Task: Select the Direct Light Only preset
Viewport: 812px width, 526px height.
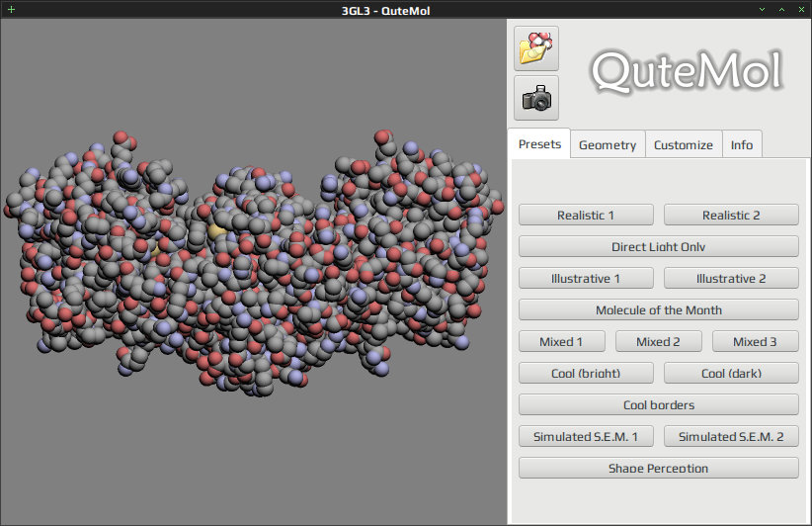Action: pyautogui.click(x=659, y=246)
